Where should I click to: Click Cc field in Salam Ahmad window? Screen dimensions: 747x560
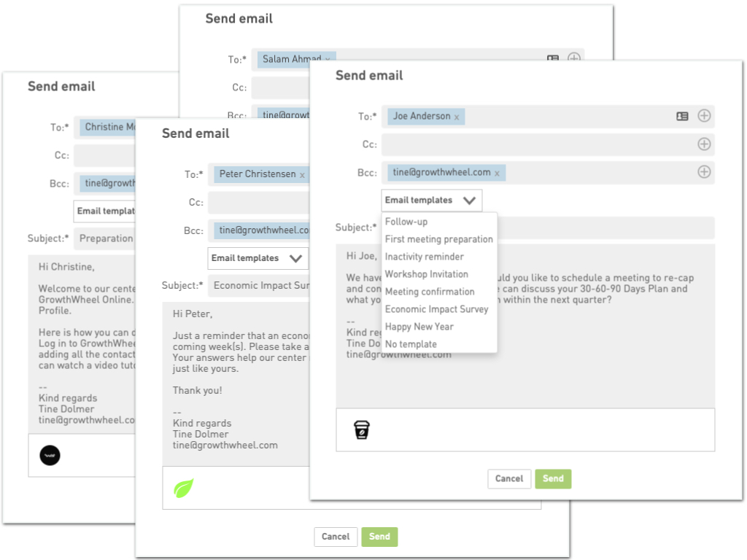coord(281,88)
